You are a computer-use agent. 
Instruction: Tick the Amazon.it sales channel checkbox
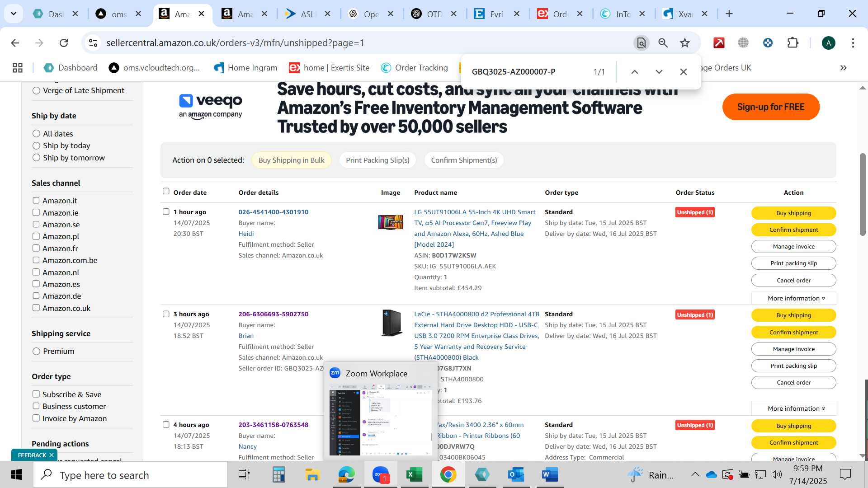[36, 200]
